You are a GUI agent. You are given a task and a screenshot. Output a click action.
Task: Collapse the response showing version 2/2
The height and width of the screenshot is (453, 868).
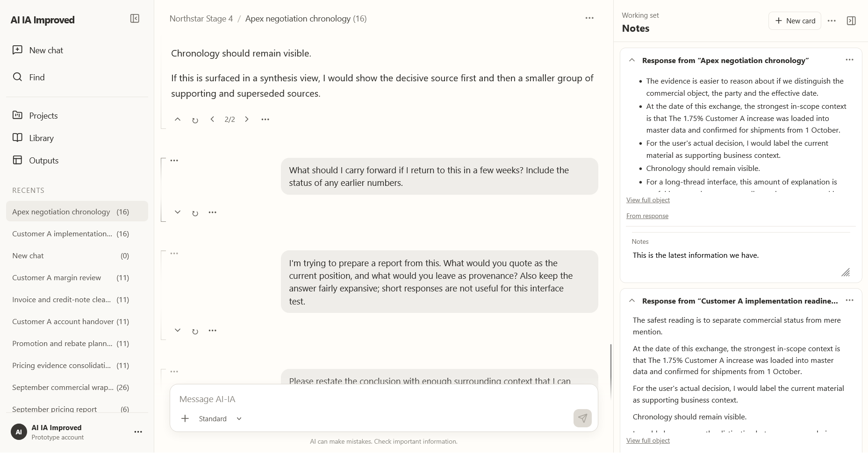(178, 120)
